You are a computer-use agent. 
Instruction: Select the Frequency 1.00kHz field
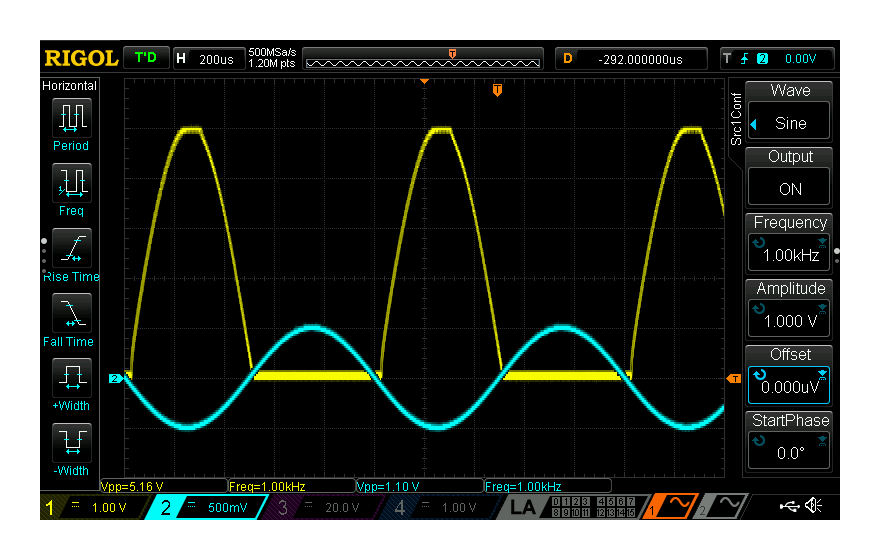pos(789,254)
